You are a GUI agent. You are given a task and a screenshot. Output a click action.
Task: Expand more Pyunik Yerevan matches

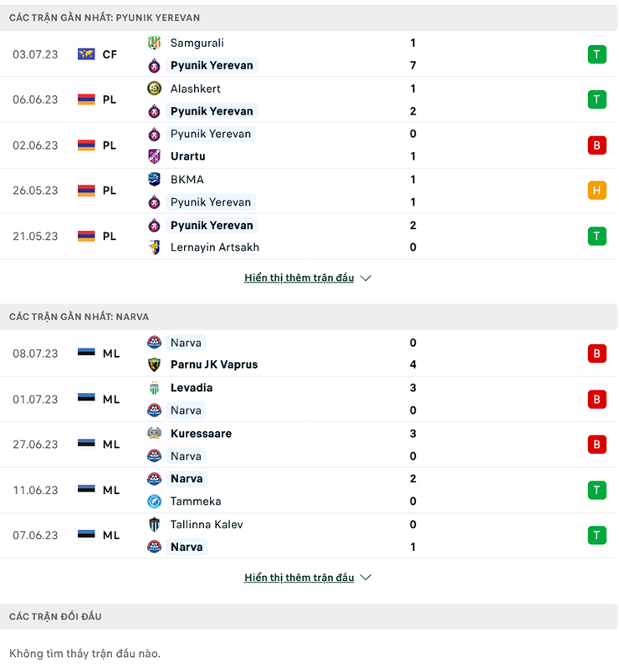[x=299, y=277]
